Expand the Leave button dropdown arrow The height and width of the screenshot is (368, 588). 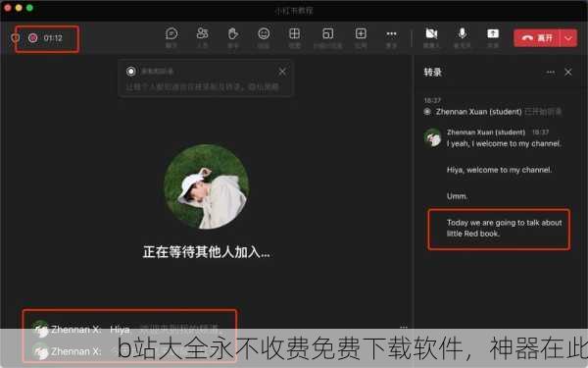pos(568,38)
